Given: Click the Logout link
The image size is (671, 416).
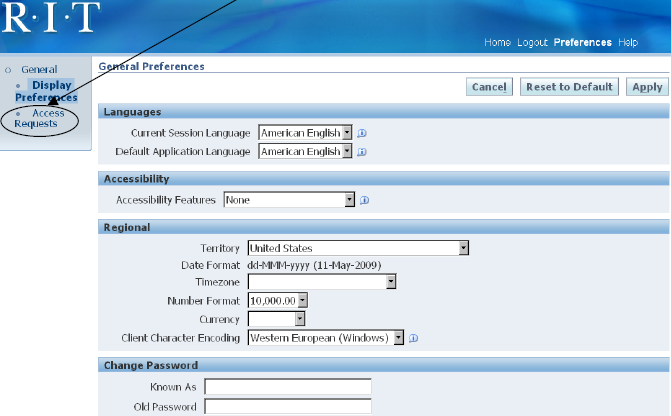Looking at the screenshot, I should (x=532, y=43).
